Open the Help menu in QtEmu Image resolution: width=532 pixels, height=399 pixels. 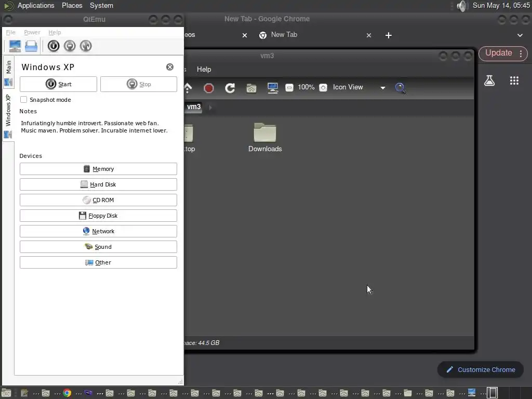(55, 32)
